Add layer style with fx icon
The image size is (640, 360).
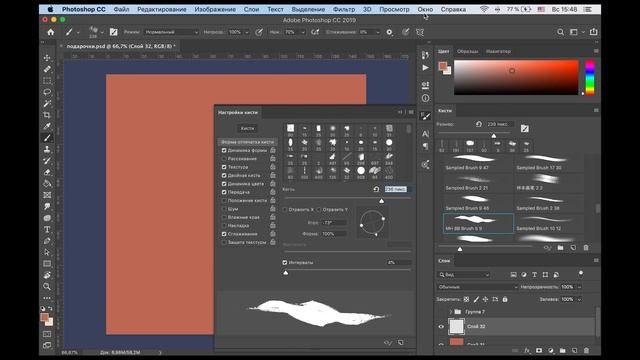527,351
